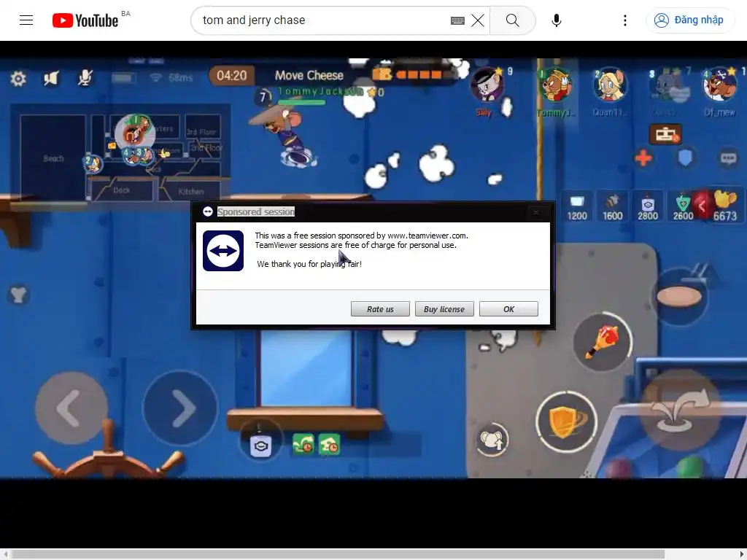Click the Dock area on minimap
The width and height of the screenshot is (747, 560).
click(x=122, y=190)
